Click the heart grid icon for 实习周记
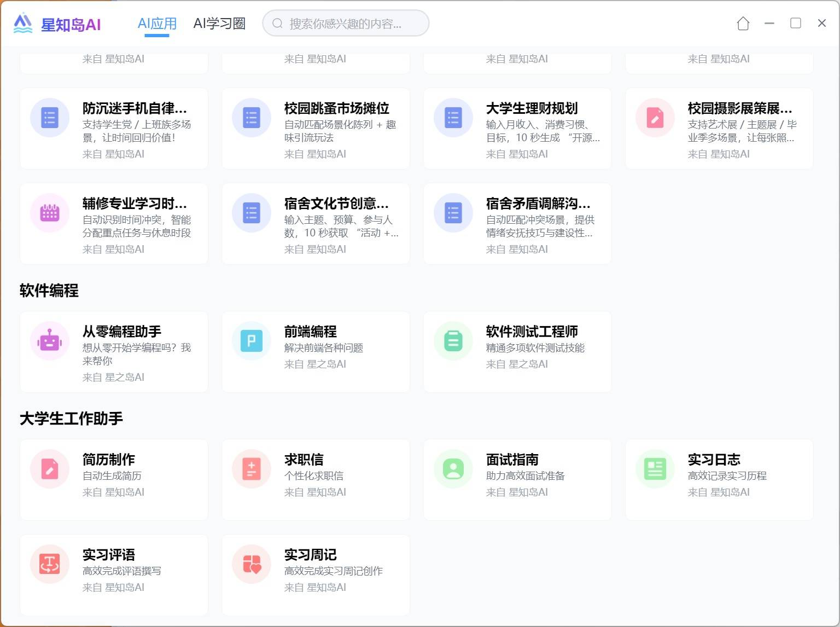This screenshot has width=840, height=627. pyautogui.click(x=252, y=564)
